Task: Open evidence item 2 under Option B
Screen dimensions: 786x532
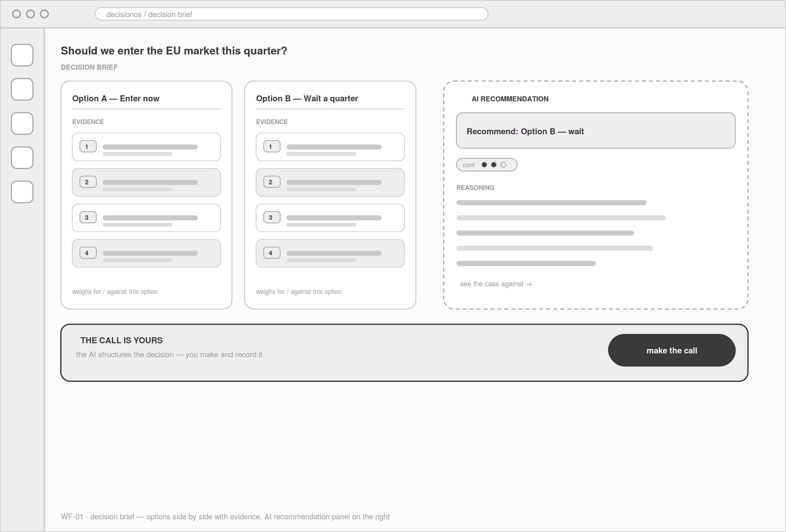Action: click(330, 182)
